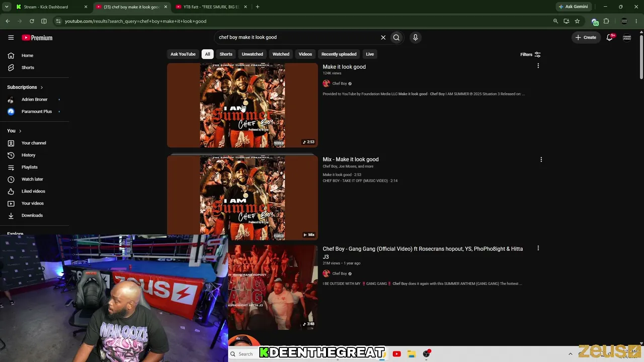Start voice search with the microphone
The image size is (644, 362).
point(415,37)
